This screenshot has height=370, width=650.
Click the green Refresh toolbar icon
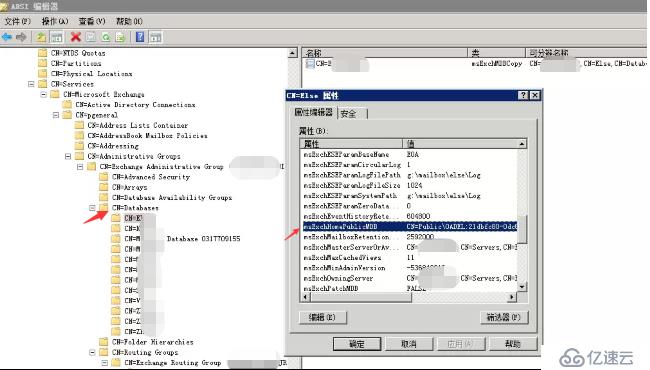(x=106, y=37)
